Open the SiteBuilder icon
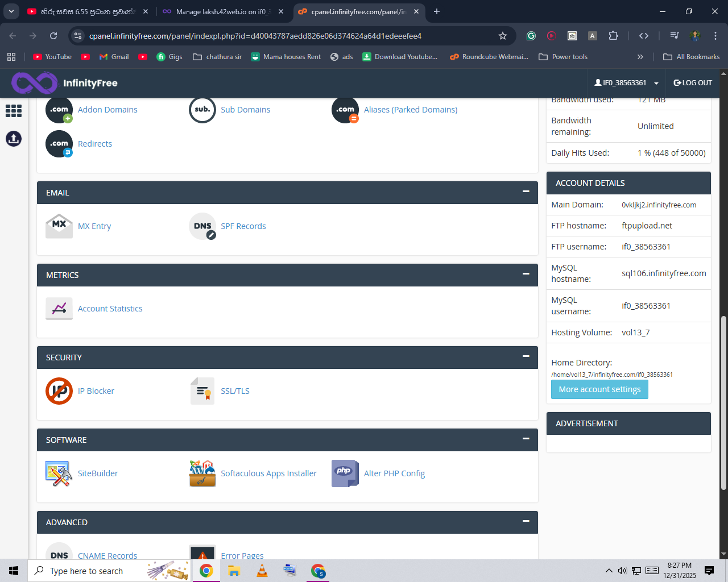728x582 pixels. 59,473
